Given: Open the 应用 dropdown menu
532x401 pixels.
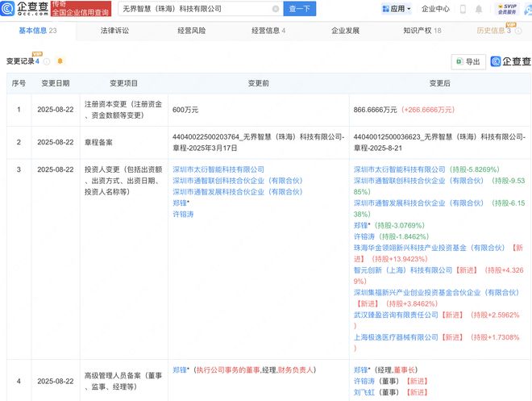Looking at the screenshot, I should [x=397, y=9].
